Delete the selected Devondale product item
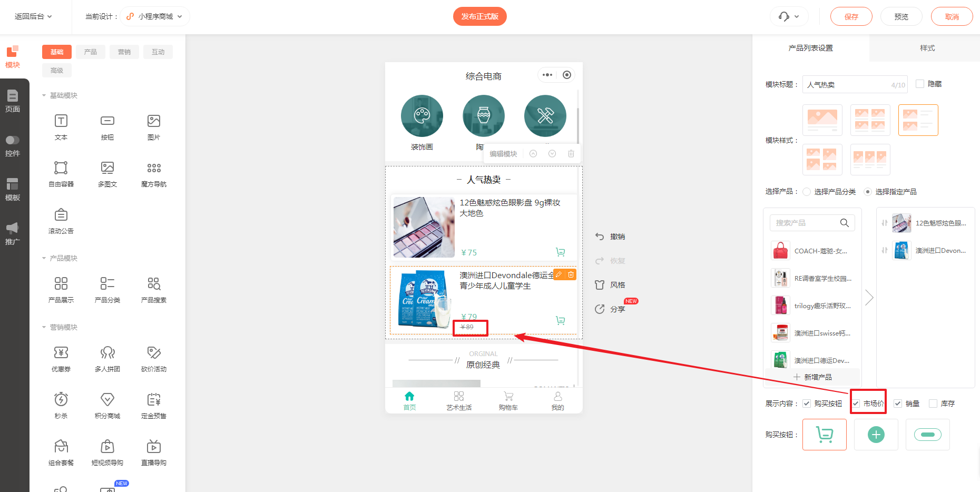980x492 pixels. click(571, 274)
